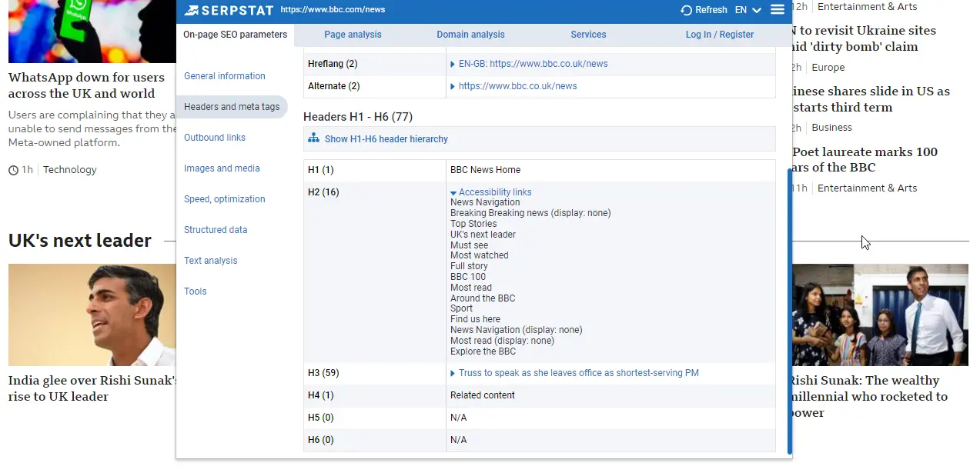Switch to On-page SEO parameters tab
Screen dimensions: 980x473
(x=235, y=35)
